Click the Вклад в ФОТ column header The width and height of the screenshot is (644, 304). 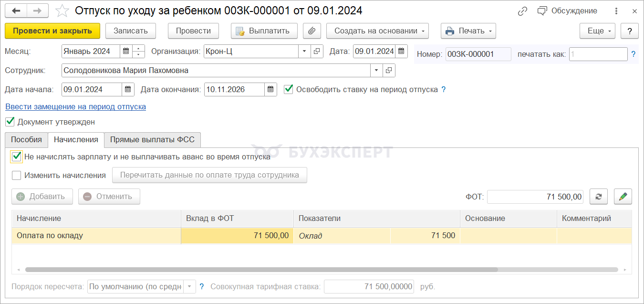point(237,218)
